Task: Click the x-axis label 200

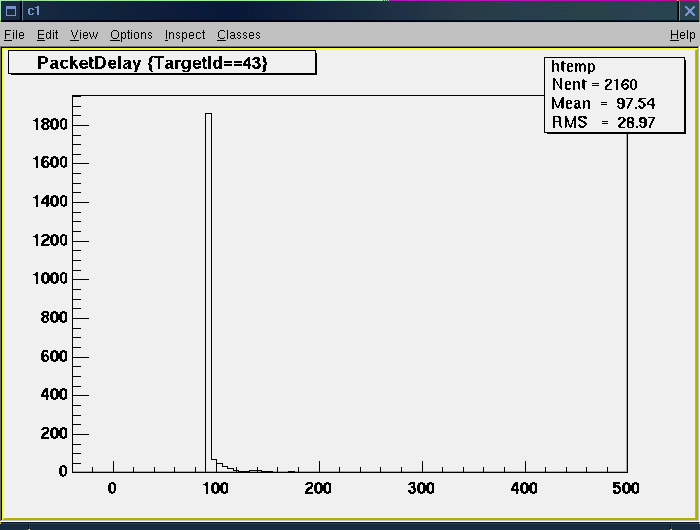Action: point(318,488)
